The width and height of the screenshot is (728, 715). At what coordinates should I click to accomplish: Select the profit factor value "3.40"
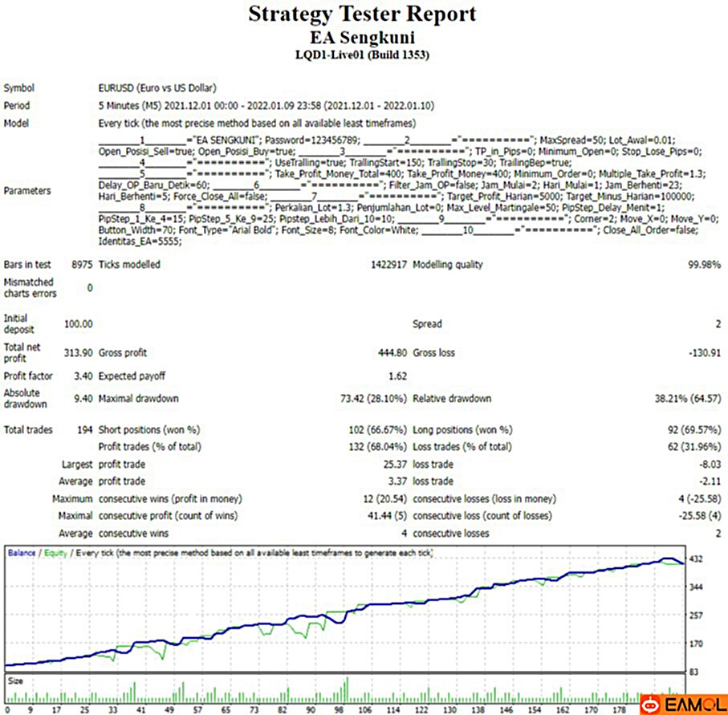pyautogui.click(x=83, y=376)
